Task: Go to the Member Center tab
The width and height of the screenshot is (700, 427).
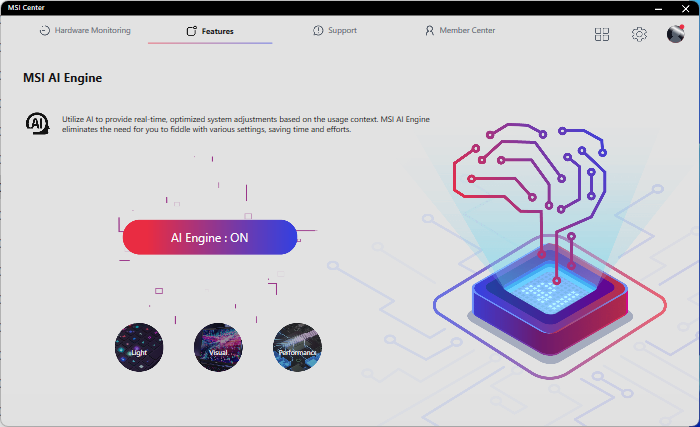Action: pyautogui.click(x=460, y=30)
